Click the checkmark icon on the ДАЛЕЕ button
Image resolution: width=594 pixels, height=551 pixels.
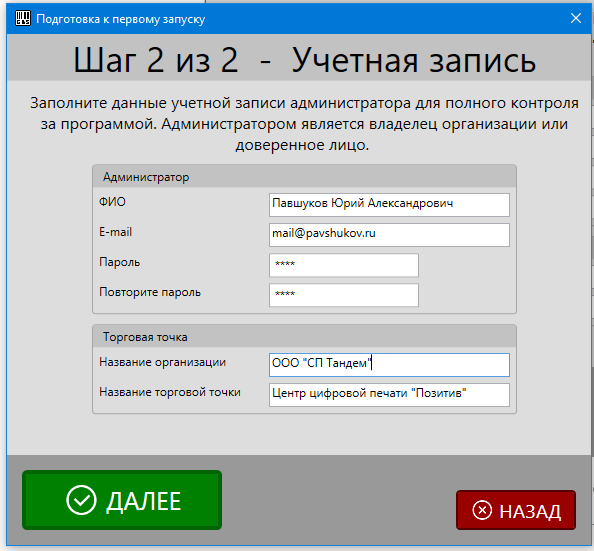pyautogui.click(x=81, y=500)
